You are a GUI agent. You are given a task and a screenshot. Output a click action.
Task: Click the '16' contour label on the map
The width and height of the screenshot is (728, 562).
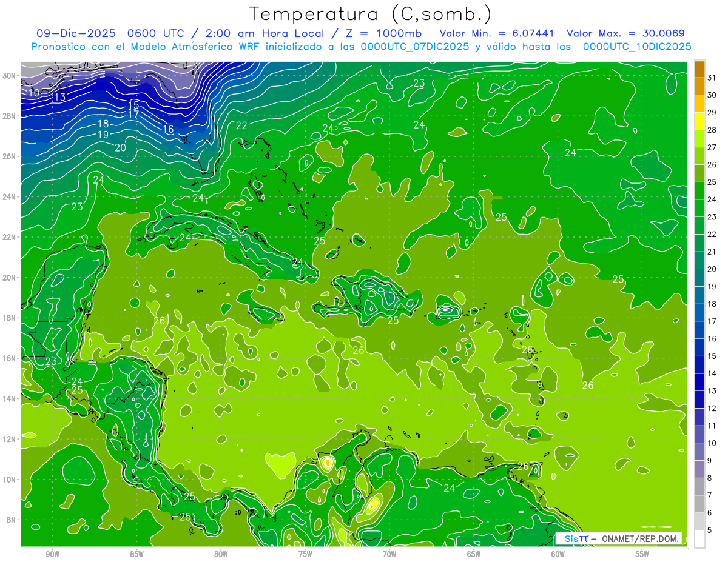pyautogui.click(x=168, y=129)
